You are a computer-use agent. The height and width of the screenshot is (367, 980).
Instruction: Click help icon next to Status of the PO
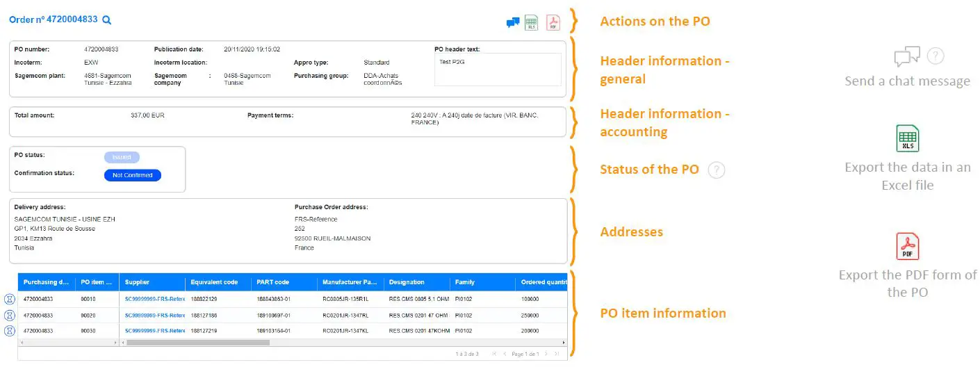(x=717, y=170)
